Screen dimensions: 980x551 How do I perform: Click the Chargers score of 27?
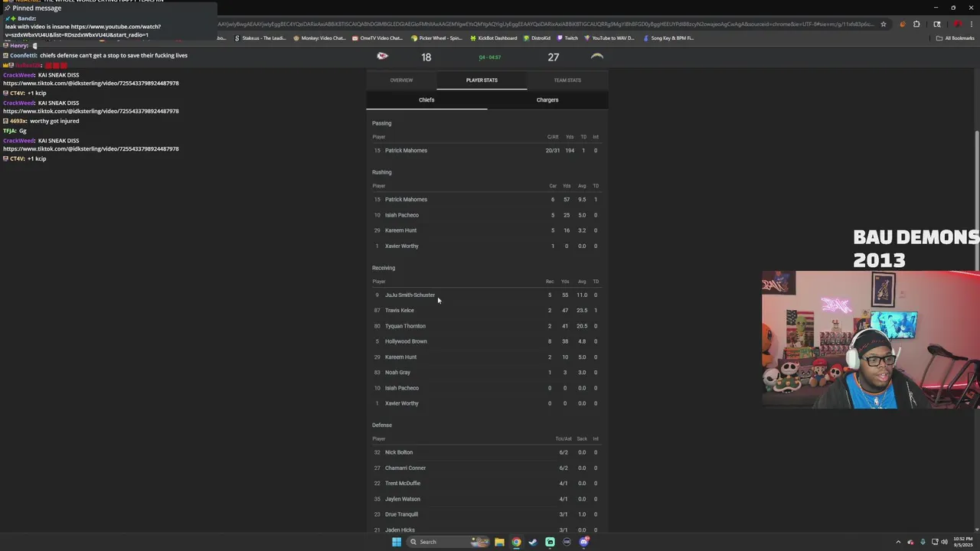[x=553, y=57]
